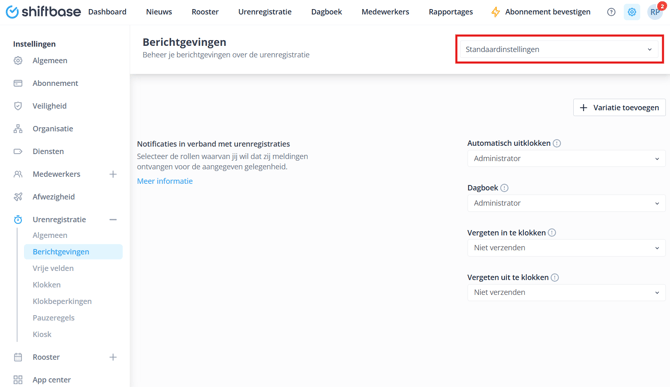Open Dagboek in top navigation
This screenshot has height=387, width=670.
point(326,12)
